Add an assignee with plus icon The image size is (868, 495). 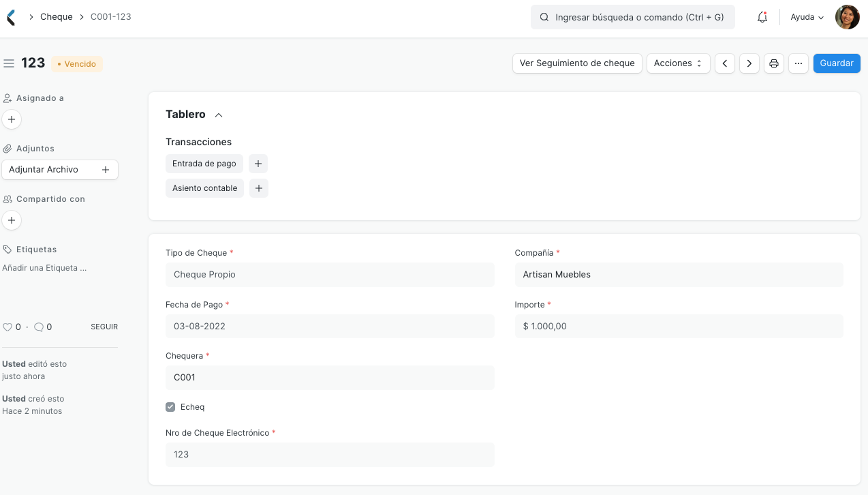pos(12,119)
